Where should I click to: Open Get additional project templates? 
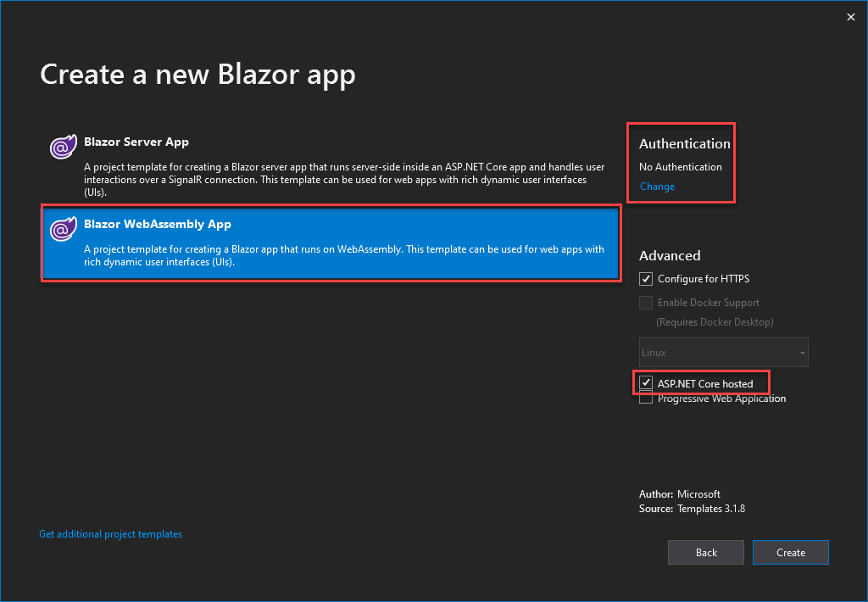pyautogui.click(x=110, y=533)
